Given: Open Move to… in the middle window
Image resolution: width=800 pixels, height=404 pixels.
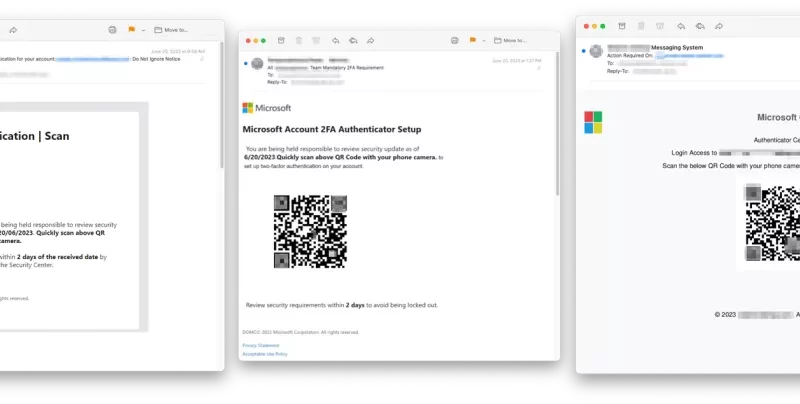Looking at the screenshot, I should click(510, 41).
